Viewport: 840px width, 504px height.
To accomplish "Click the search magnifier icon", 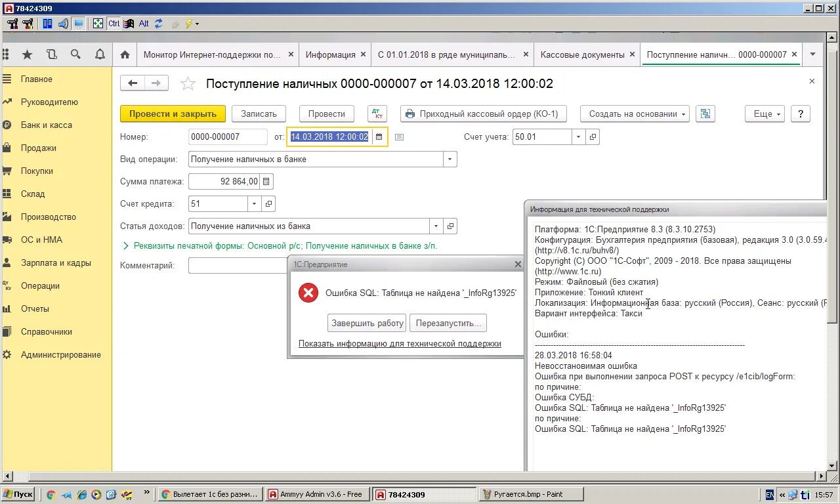I will (x=75, y=54).
